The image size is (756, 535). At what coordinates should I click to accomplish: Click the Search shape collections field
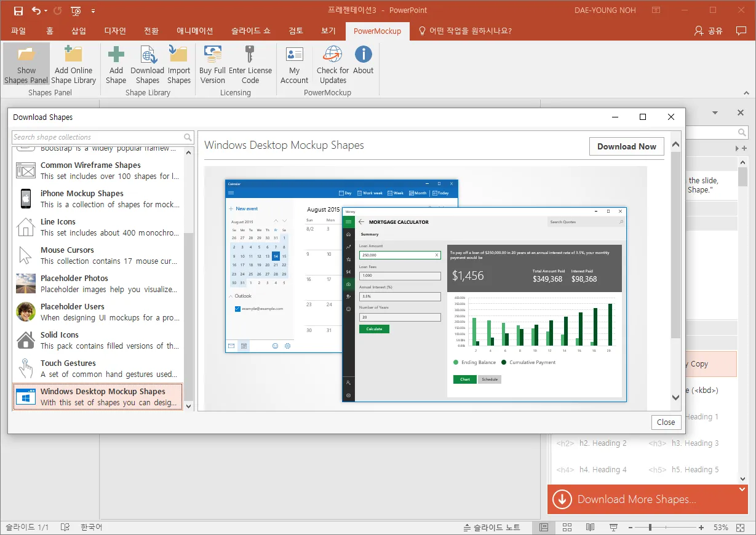point(97,137)
